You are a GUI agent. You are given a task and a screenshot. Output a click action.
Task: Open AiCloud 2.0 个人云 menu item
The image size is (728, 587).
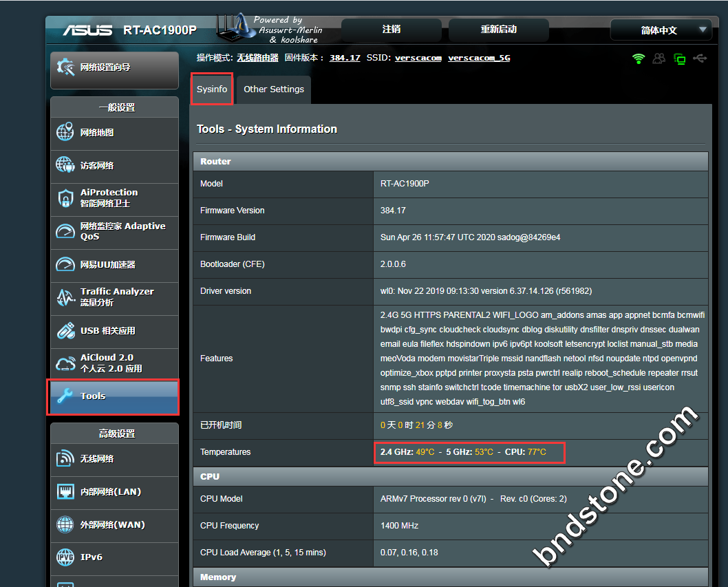point(114,363)
